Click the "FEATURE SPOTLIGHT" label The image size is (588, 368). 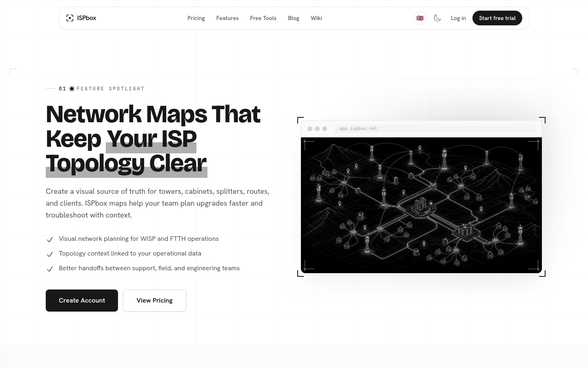tap(111, 89)
